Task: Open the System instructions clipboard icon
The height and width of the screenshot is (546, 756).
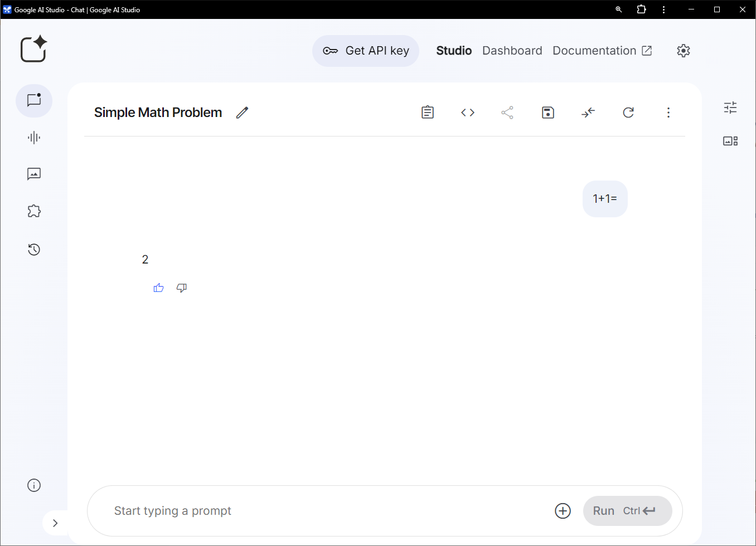Action: [427, 112]
